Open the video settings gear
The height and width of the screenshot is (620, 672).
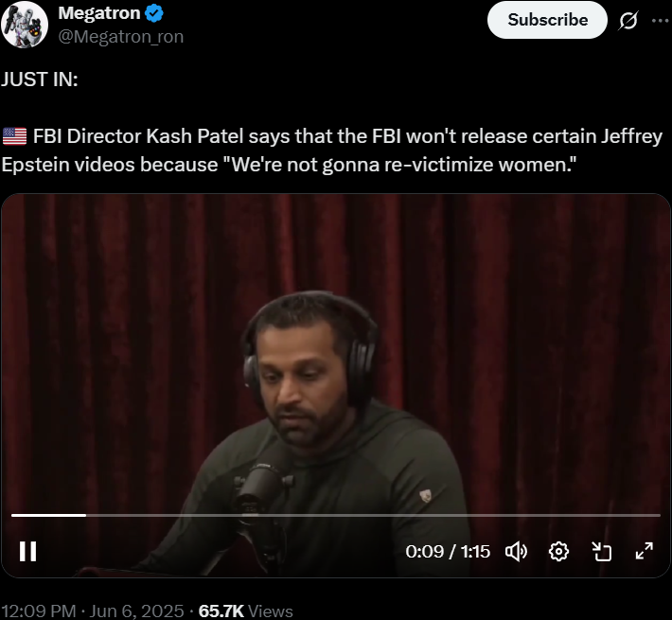(558, 552)
